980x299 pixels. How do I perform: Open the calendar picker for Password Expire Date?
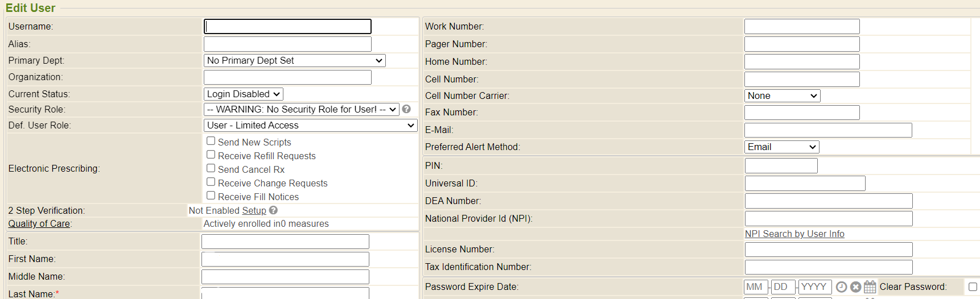tap(870, 287)
